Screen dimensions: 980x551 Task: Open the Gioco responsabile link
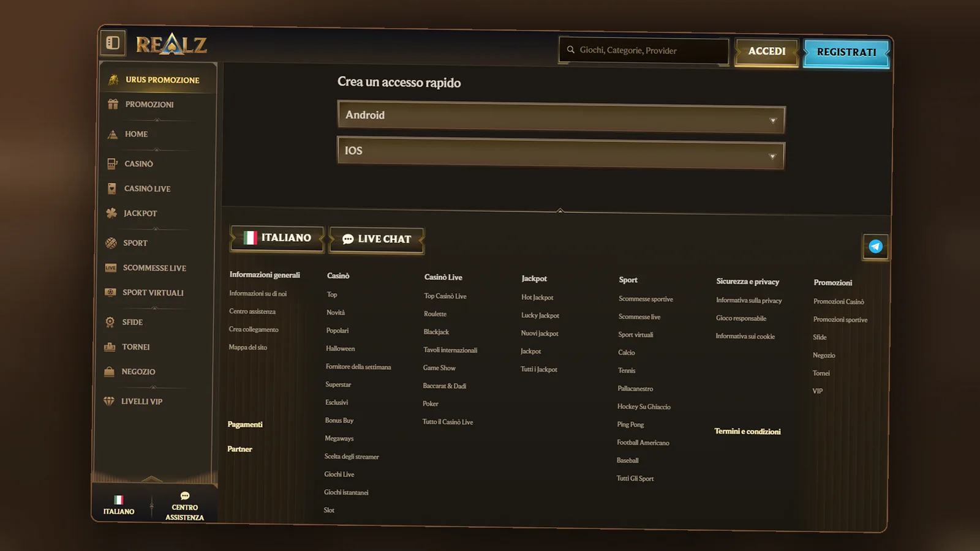[x=741, y=318]
